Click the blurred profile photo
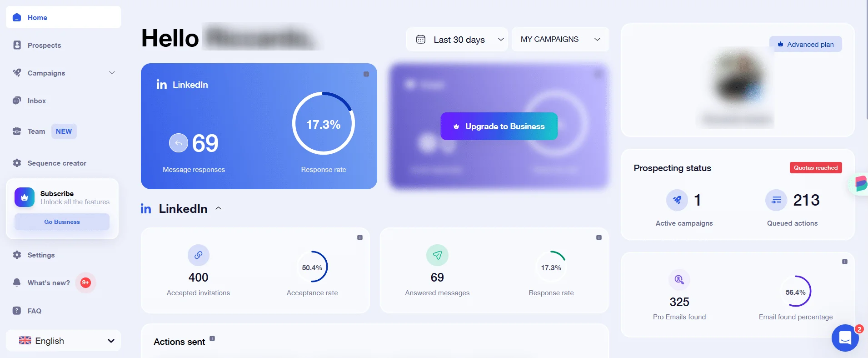 738,76
